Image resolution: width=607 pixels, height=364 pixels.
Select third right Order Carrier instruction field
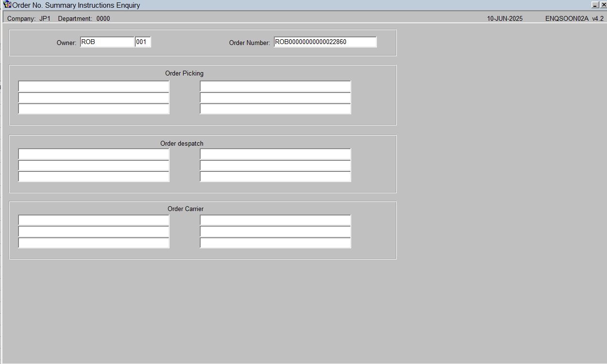(x=275, y=243)
